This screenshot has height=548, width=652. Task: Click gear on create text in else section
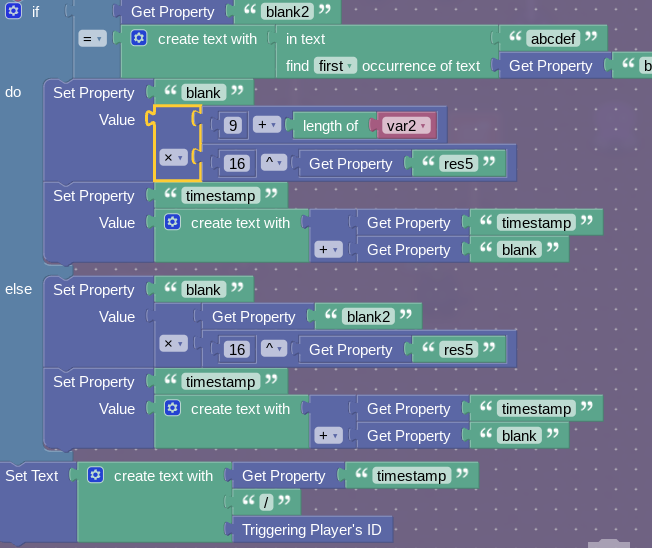[x=172, y=409]
